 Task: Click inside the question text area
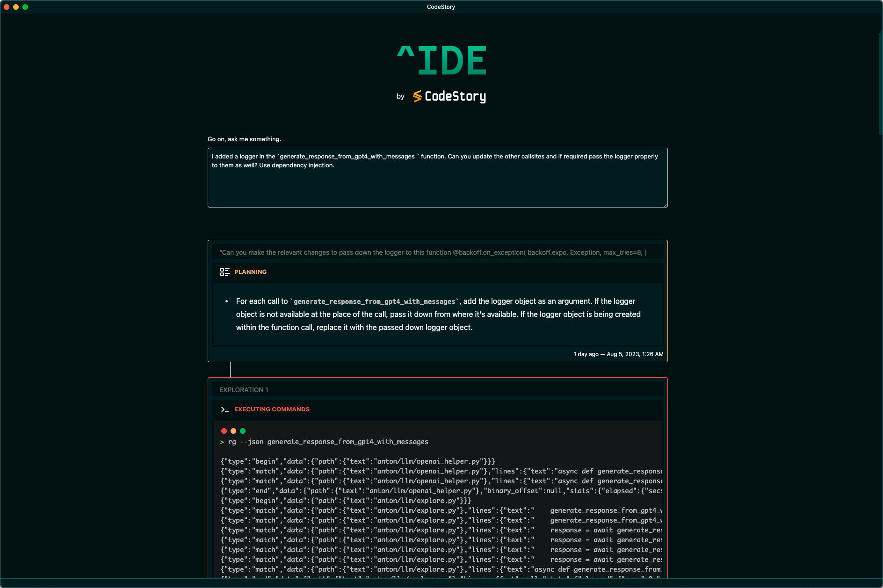[x=438, y=178]
